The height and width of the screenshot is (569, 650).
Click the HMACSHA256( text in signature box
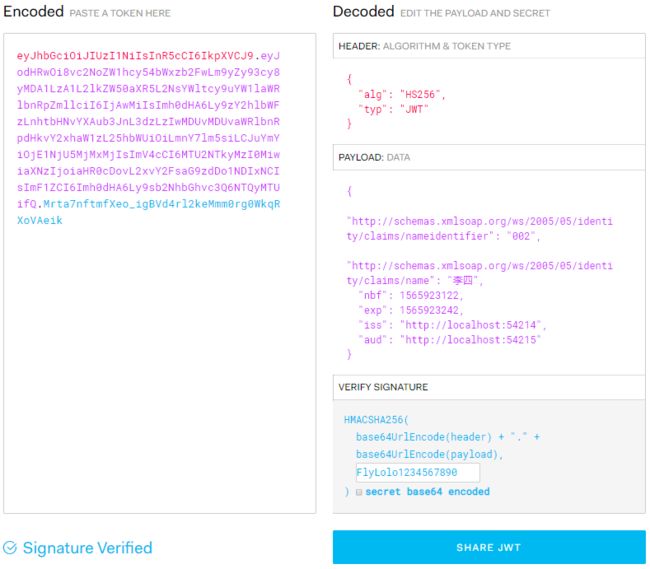[376, 420]
